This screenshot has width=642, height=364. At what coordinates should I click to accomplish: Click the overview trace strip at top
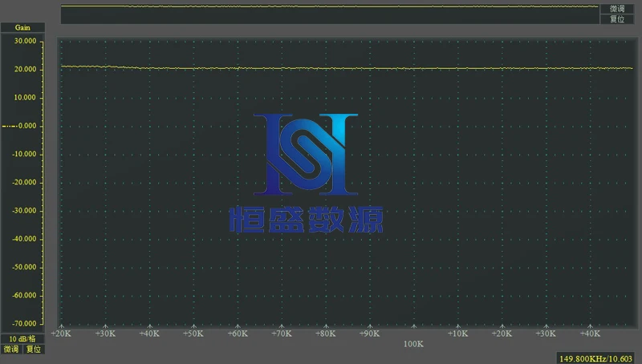point(330,14)
